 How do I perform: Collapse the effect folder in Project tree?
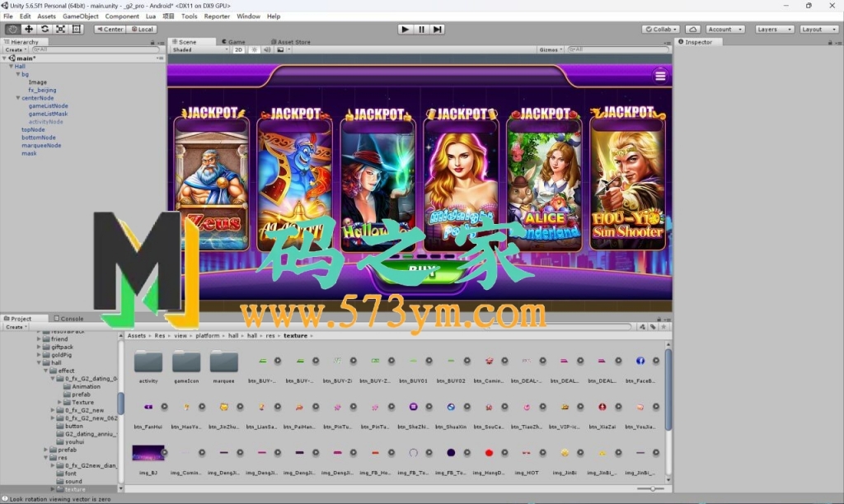tap(46, 371)
